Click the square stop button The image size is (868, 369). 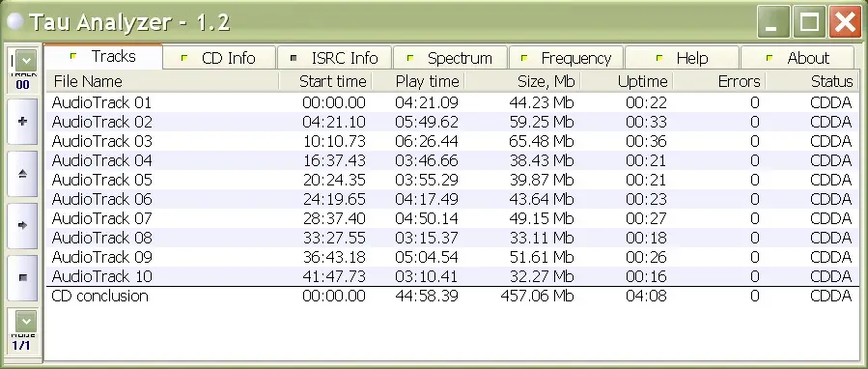[23, 277]
